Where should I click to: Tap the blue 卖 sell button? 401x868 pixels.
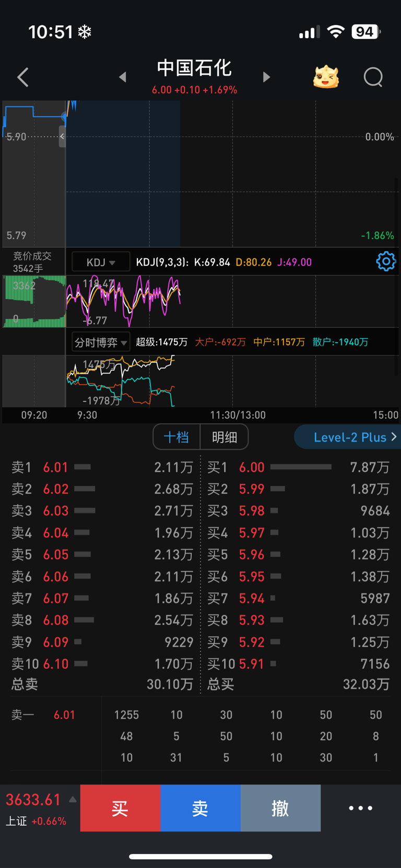pyautogui.click(x=200, y=808)
